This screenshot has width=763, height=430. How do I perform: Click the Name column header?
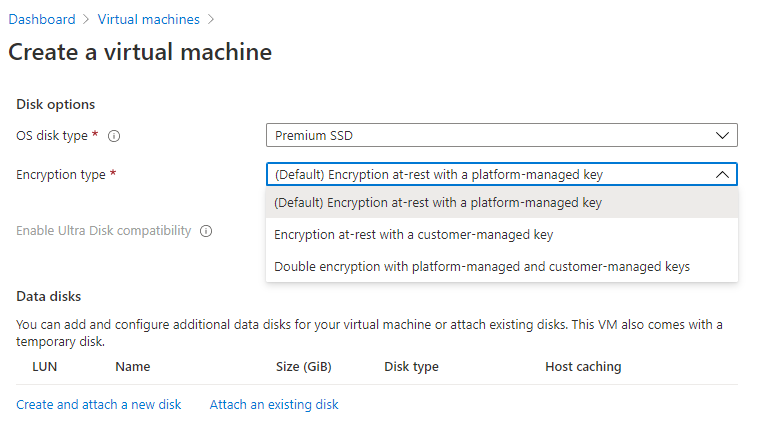132,367
